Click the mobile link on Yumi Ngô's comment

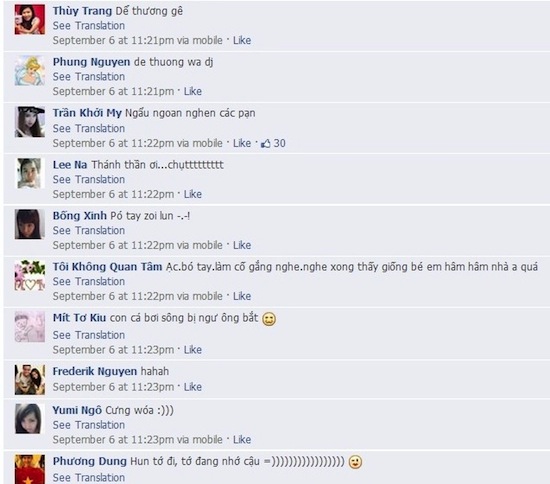click(208, 439)
